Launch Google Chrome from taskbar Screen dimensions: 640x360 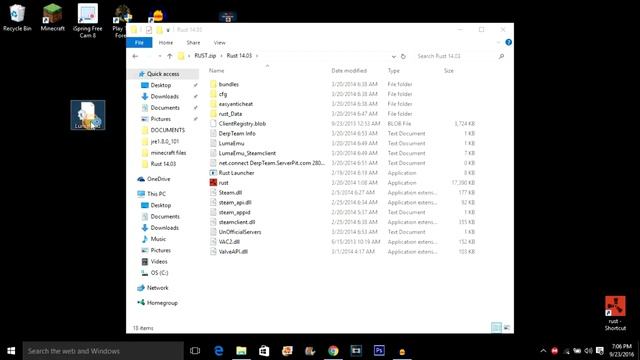coord(333,351)
